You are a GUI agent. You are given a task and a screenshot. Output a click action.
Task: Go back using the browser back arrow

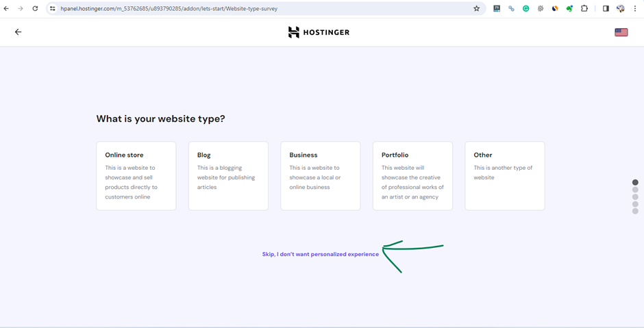(6, 8)
